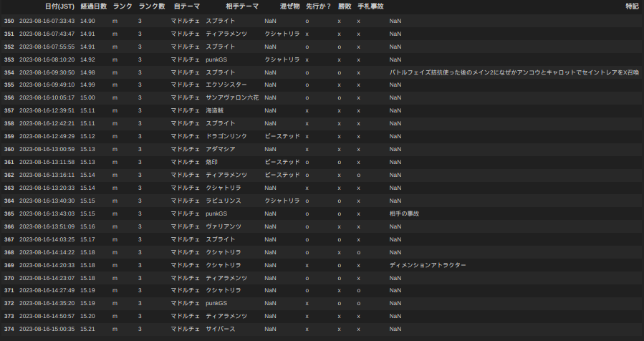The image size is (644, 341).
Task: Click エクソシスター in row 355
Action: pos(226,85)
